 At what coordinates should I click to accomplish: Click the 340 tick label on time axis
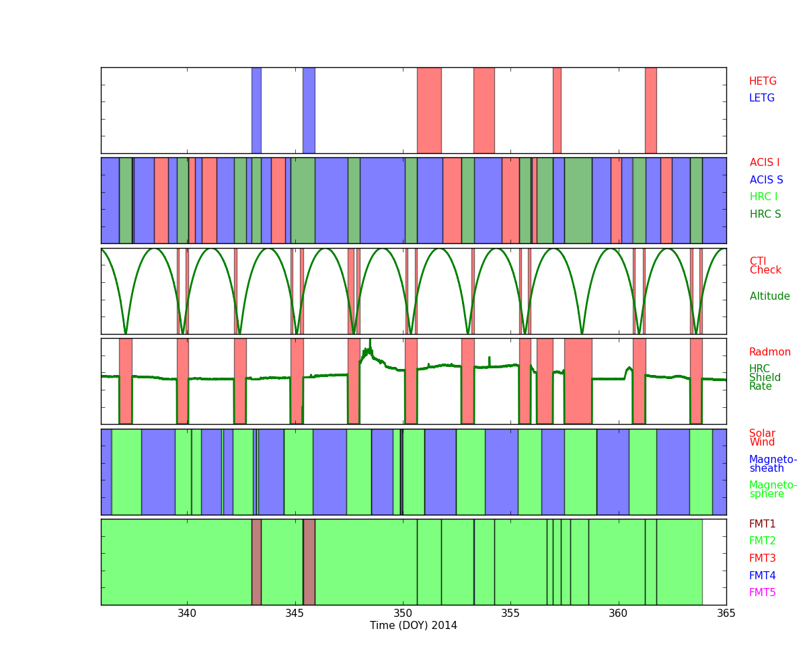(187, 614)
